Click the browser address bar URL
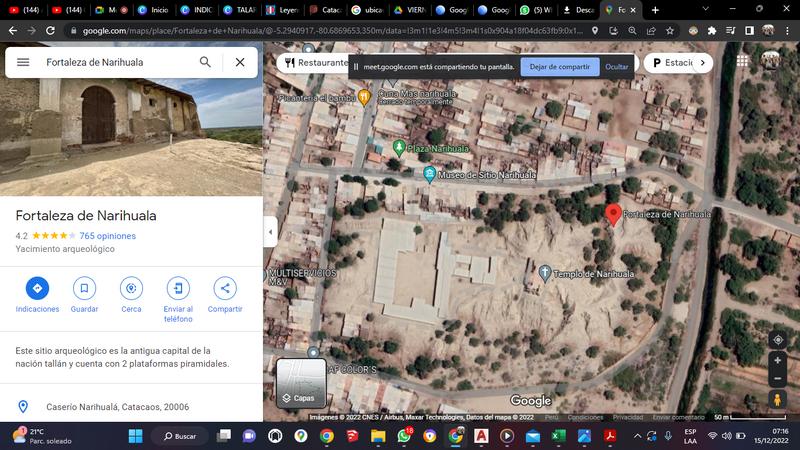Screen dimensions: 800x450 (332, 31)
